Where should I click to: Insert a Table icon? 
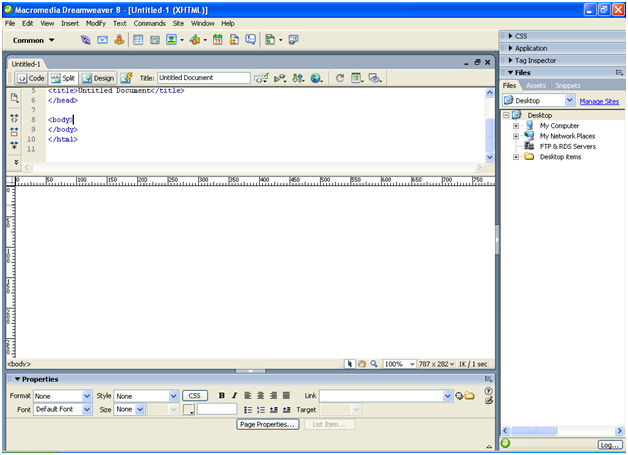coord(138,40)
